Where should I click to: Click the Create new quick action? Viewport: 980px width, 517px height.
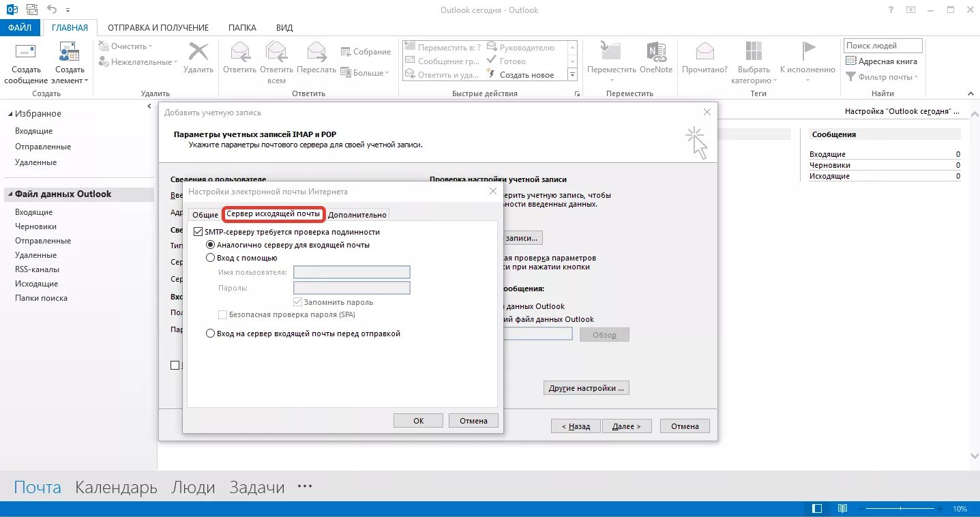coord(521,75)
